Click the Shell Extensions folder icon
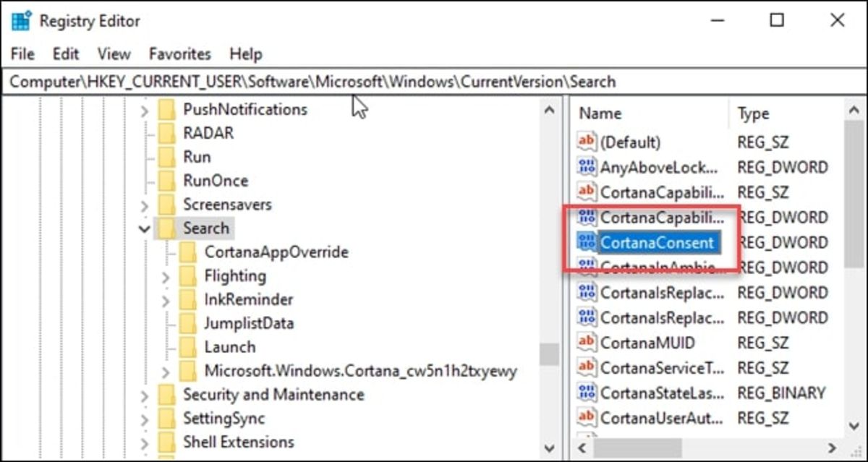868x462 pixels. [167, 442]
